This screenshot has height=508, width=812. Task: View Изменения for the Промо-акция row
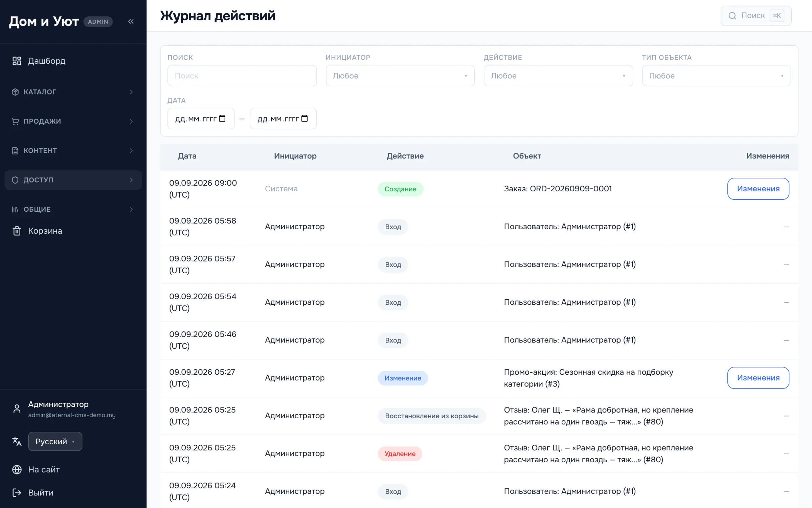coord(758,378)
